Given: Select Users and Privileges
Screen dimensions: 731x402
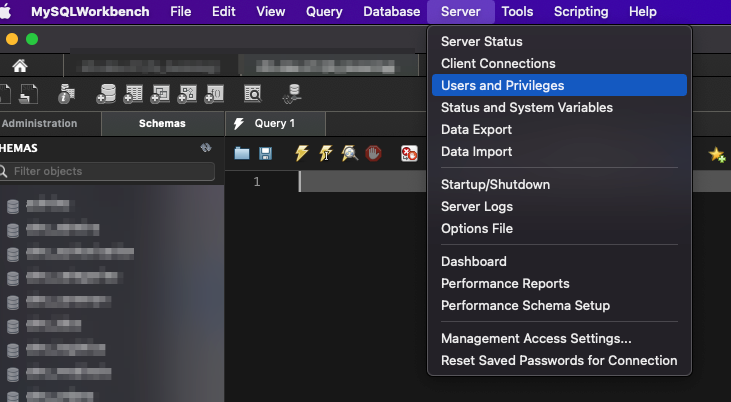Looking at the screenshot, I should (559, 85).
